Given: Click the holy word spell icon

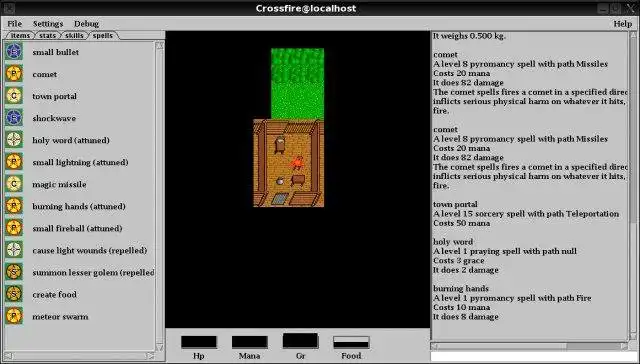Looking at the screenshot, I should point(14,140).
